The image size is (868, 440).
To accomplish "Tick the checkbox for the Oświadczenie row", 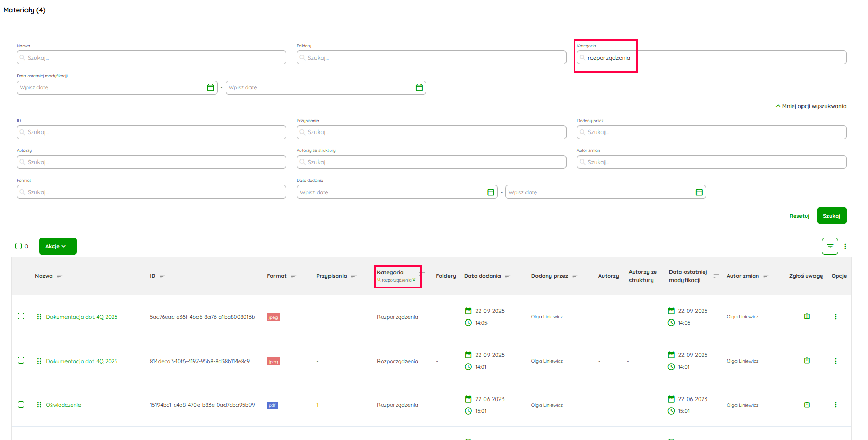I will (x=21, y=404).
